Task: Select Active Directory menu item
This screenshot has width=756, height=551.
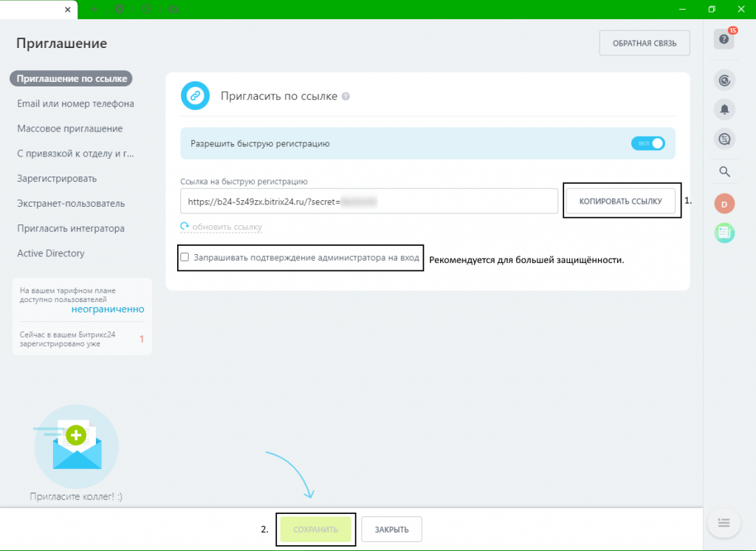Action: [x=51, y=253]
